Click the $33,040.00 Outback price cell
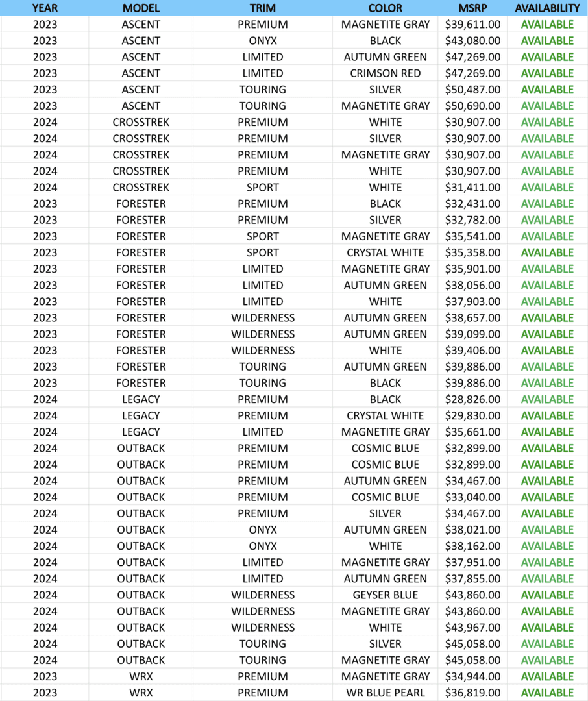The image size is (588, 701). tap(472, 497)
